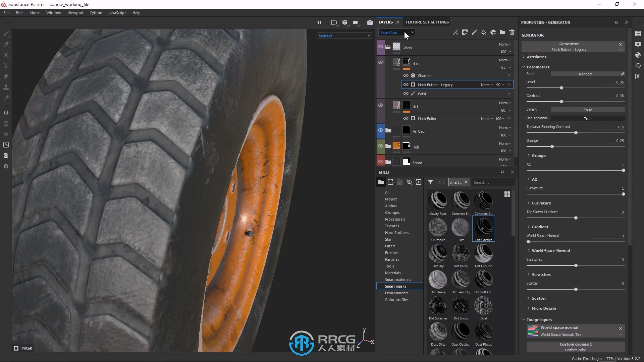Image resolution: width=644 pixels, height=362 pixels.
Task: Switch to Texture Set Settings tab
Action: click(427, 22)
